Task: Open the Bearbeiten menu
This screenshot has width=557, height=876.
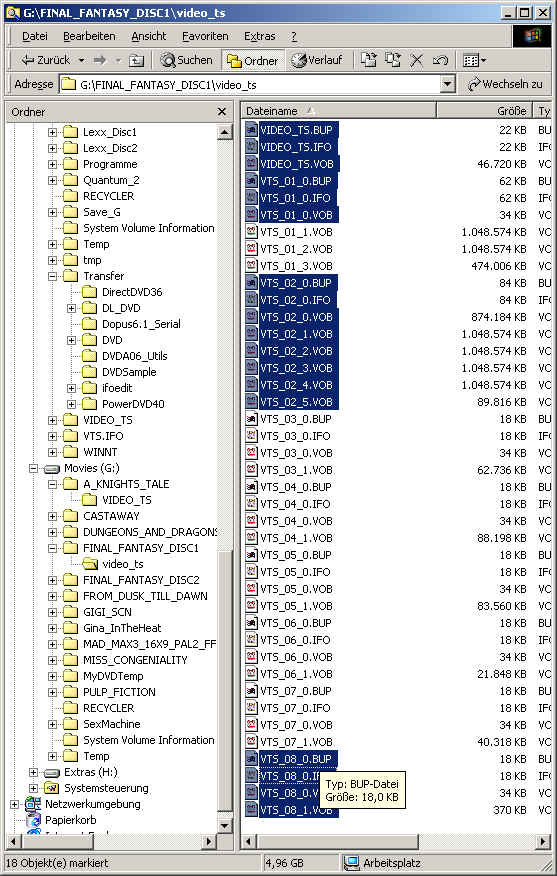Action: (89, 36)
